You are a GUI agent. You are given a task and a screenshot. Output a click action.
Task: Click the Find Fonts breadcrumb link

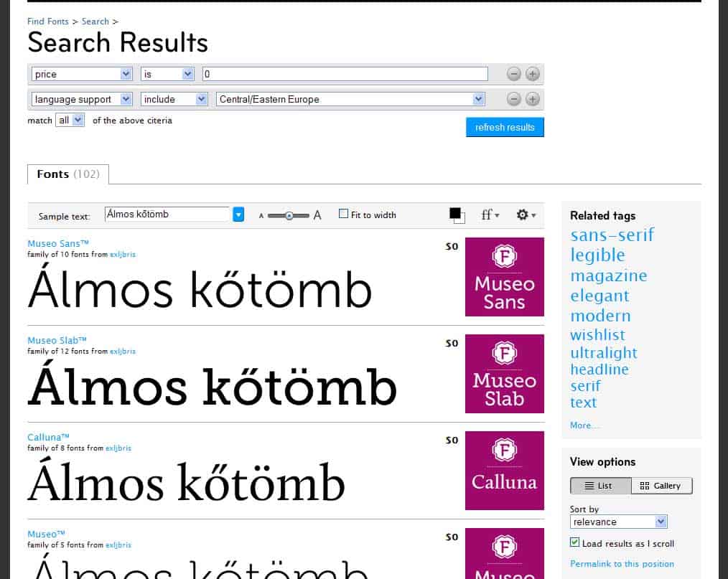[48, 22]
